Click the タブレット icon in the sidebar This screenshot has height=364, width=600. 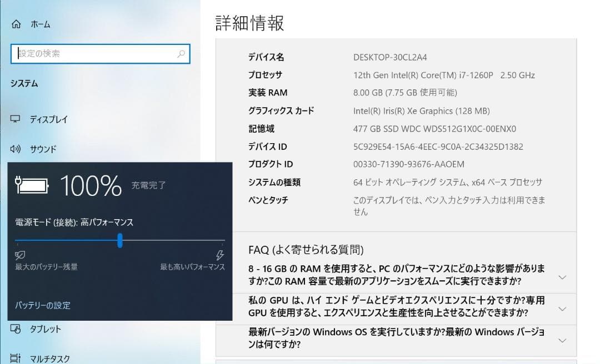[14, 328]
